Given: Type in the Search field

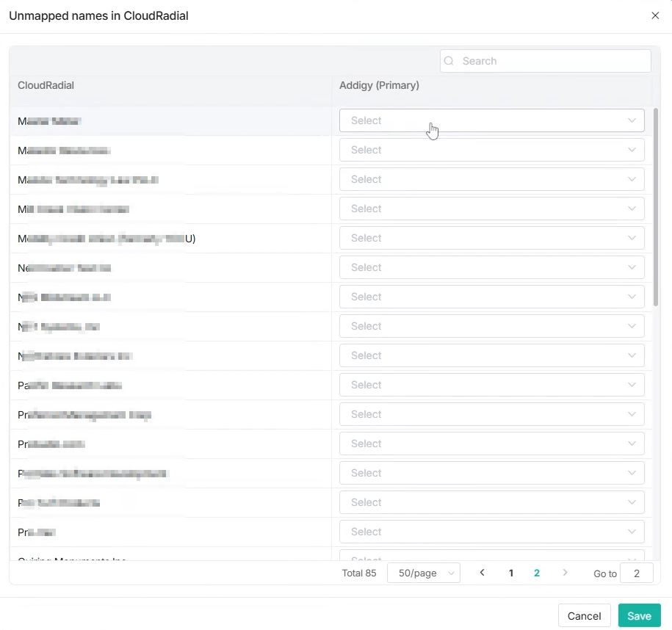Looking at the screenshot, I should (551, 61).
